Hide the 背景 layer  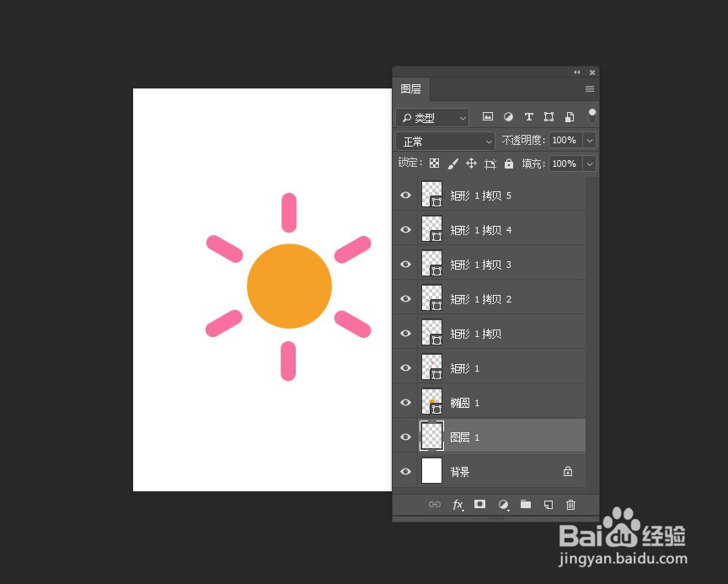pos(406,471)
